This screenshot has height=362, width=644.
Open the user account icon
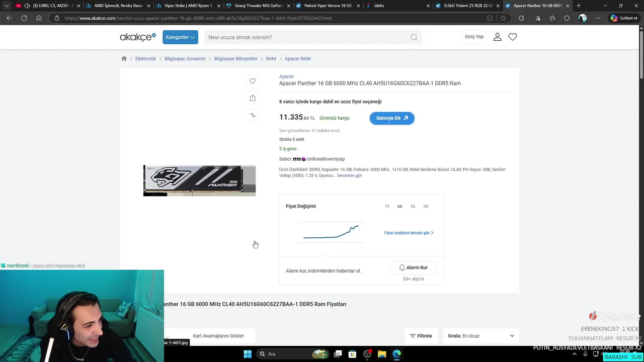497,37
